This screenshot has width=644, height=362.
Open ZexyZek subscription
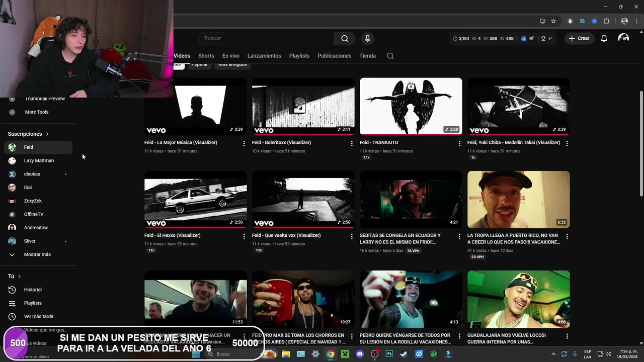click(38, 201)
